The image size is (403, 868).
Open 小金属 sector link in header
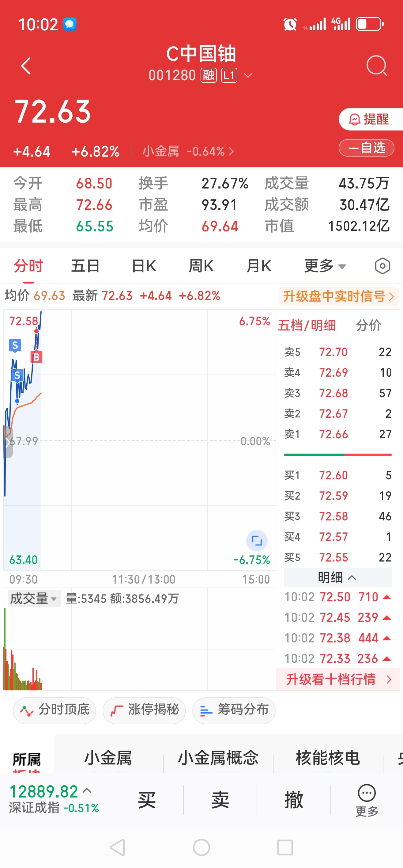188,151
